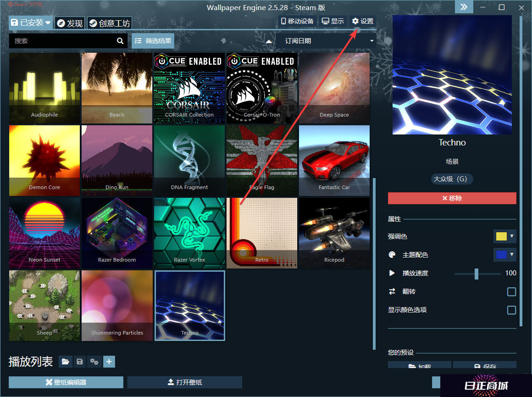Select the Sheep wallpaper
The image size is (532, 397).
(44, 306)
